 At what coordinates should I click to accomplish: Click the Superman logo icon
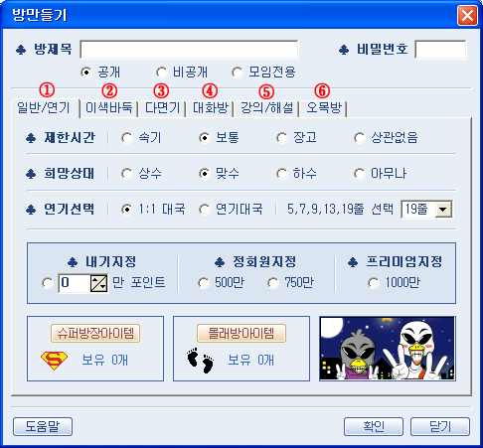pos(54,361)
